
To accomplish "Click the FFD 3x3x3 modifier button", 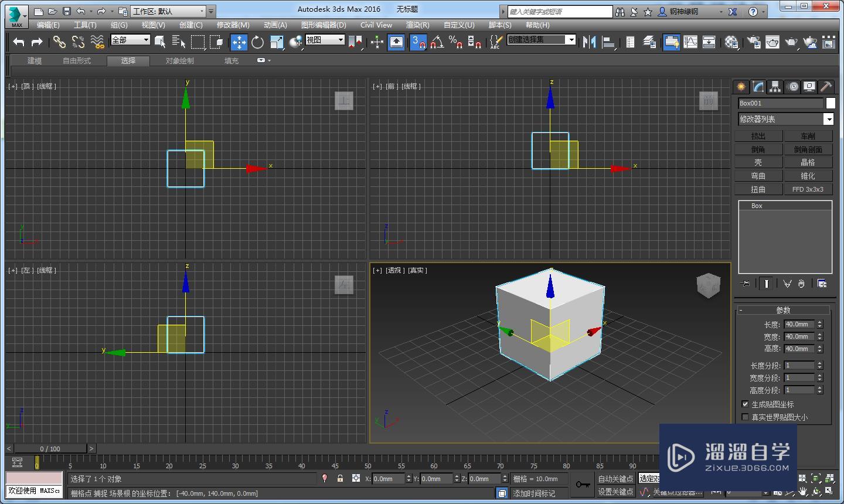I will coord(808,189).
